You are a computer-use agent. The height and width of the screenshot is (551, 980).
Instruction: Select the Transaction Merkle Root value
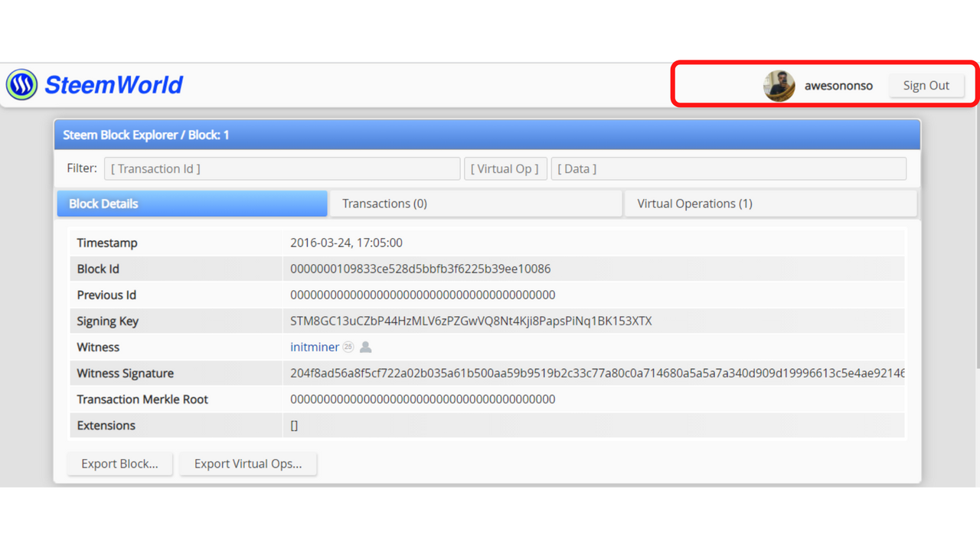tap(423, 399)
